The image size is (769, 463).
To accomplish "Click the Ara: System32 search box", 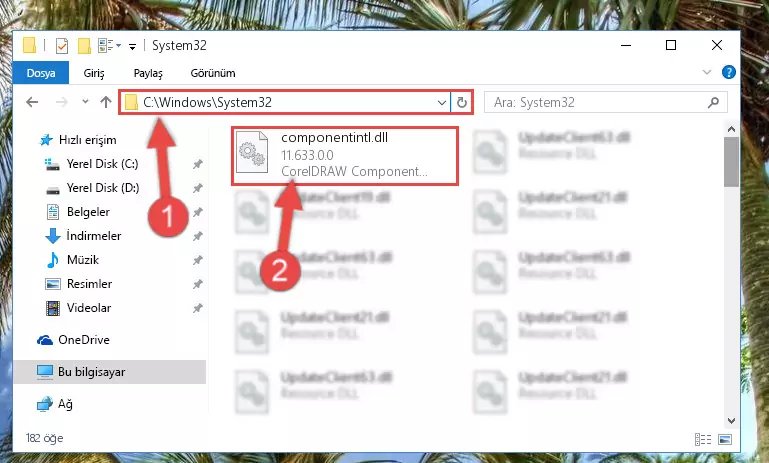I will [605, 103].
